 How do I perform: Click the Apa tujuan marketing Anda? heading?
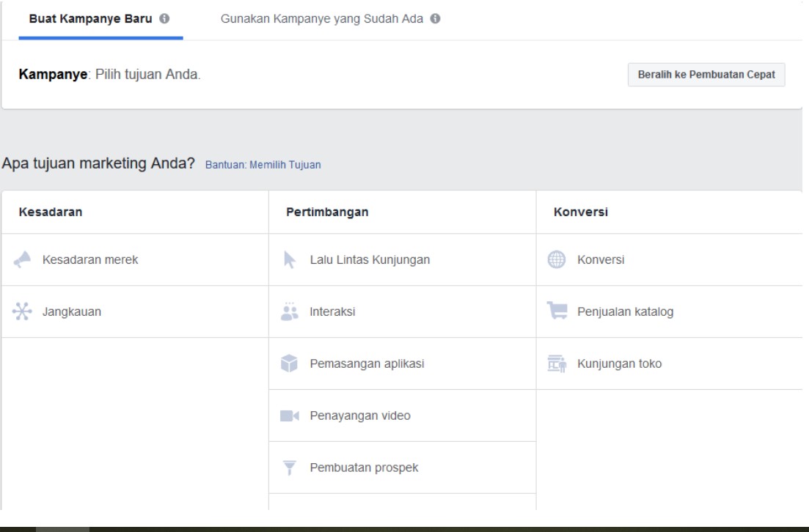pos(98,163)
